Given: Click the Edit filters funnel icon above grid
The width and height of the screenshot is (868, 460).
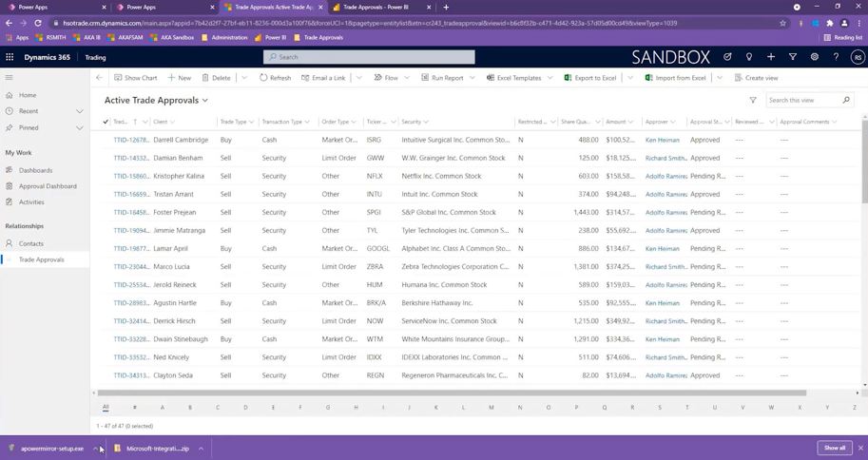Looking at the screenshot, I should [x=753, y=100].
